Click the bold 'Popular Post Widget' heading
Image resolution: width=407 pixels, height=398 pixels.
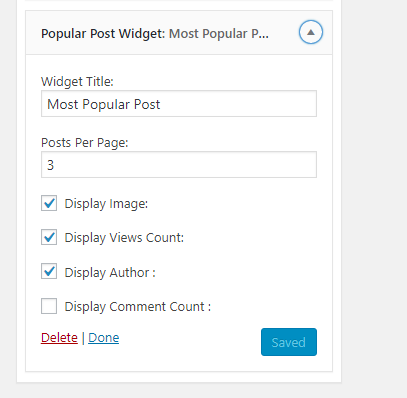coord(103,34)
